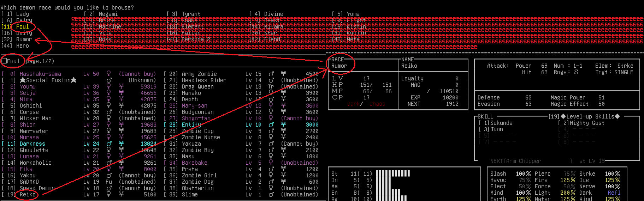Click the male symbol in Entity row
644x201 pixels.
pyautogui.click(x=271, y=125)
